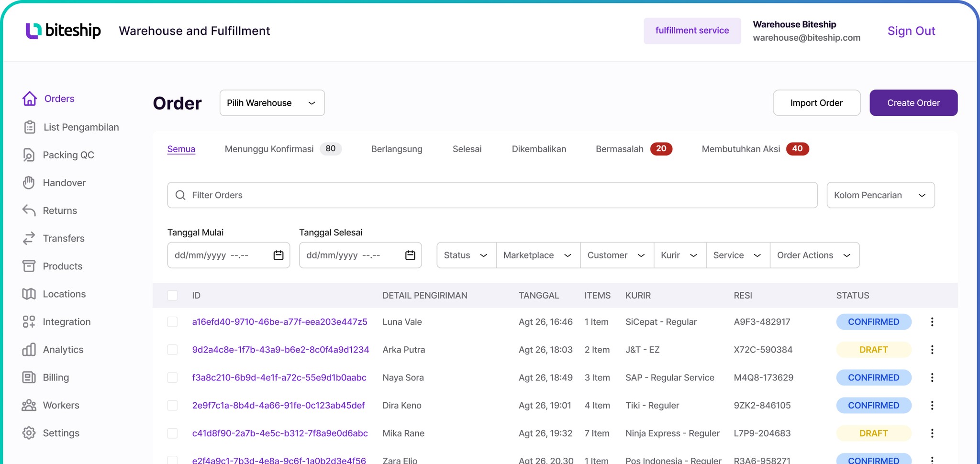This screenshot has height=464, width=980.
Task: Open the calendar icon for Tanggal Mulai
Action: pos(278,255)
